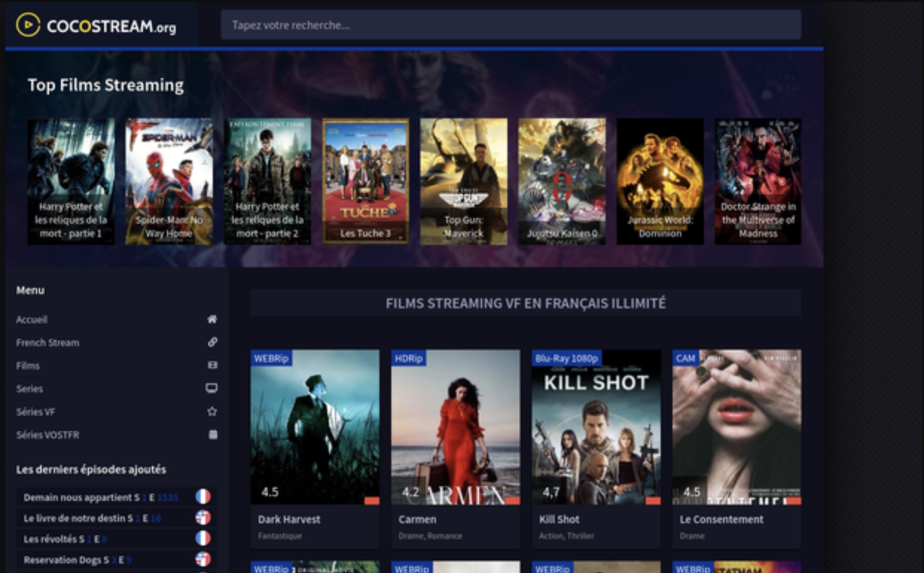Click the flag icon beside Le livre de notre destin
Image resolution: width=924 pixels, height=573 pixels.
tap(203, 517)
